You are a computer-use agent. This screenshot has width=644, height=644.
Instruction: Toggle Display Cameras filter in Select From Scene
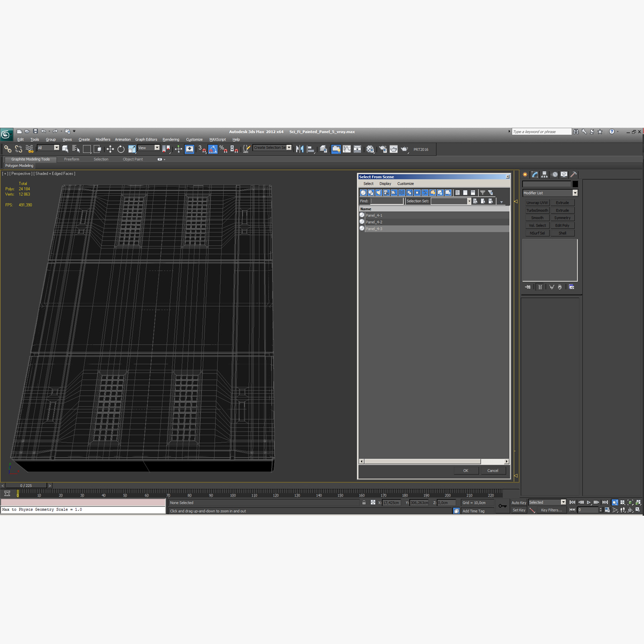(386, 193)
